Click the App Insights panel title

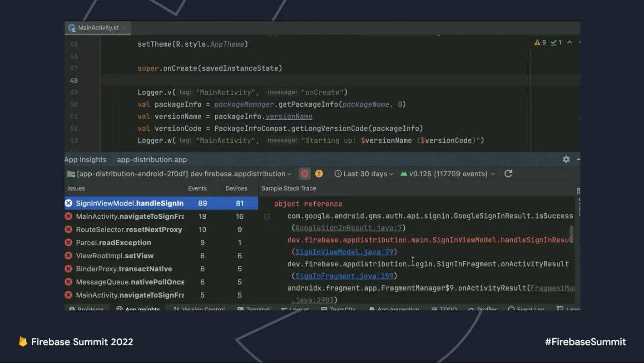[85, 160]
